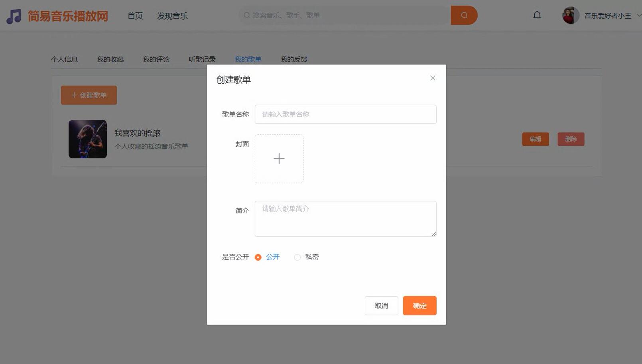Click 删除 for 我喜欢的摇滚 playlist
Image resolution: width=642 pixels, height=364 pixels.
click(571, 139)
